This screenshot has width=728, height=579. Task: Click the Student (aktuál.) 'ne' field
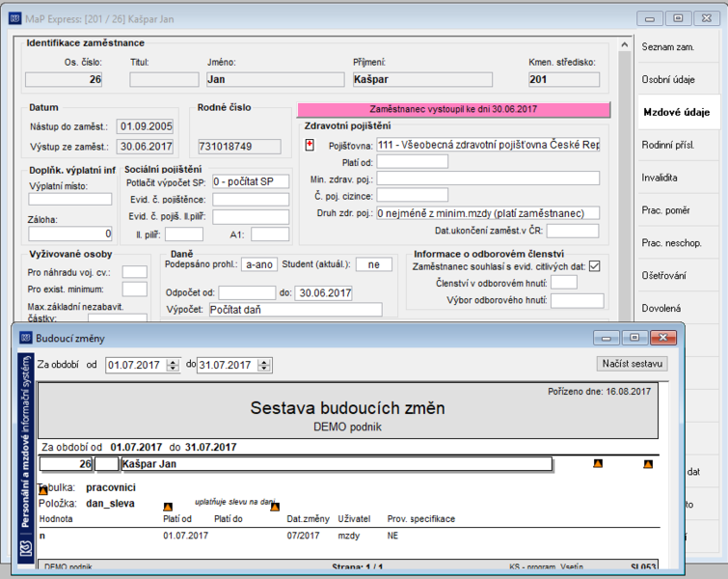(374, 264)
